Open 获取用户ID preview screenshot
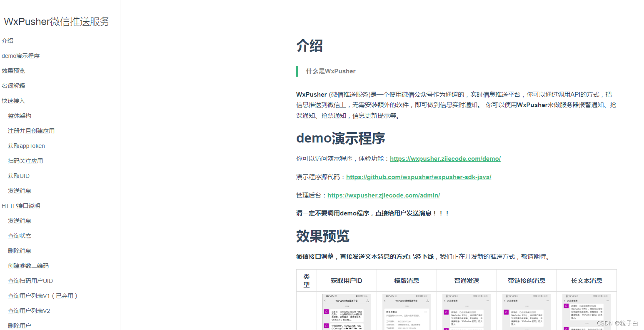 347,312
